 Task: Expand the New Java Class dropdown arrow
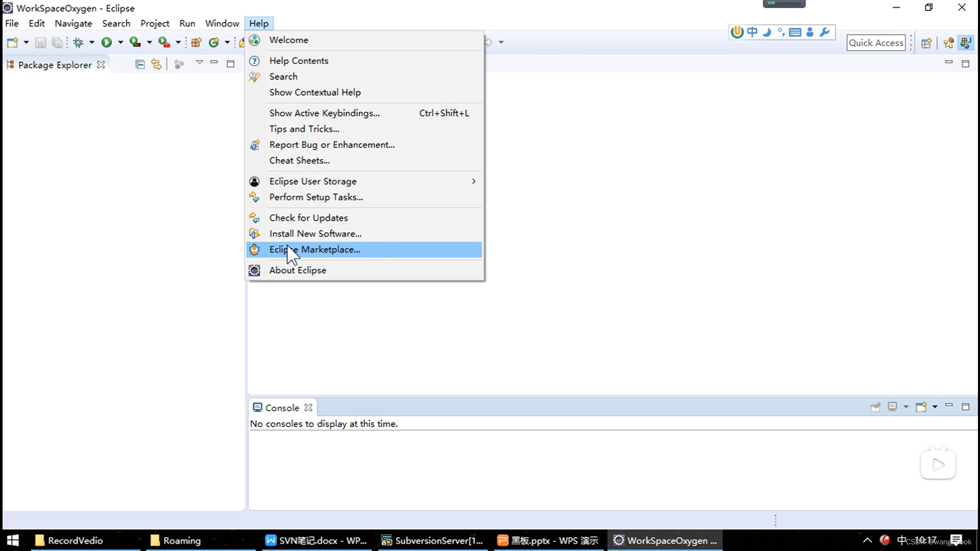(227, 42)
